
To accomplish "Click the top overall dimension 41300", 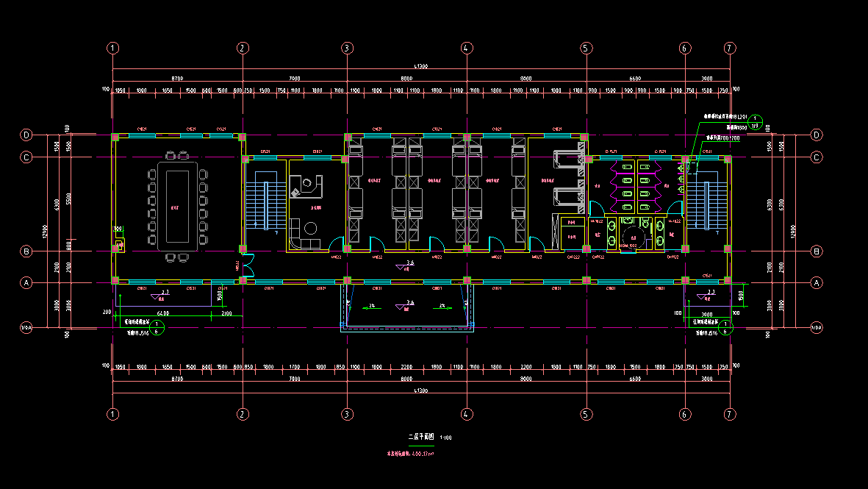I will pos(420,66).
